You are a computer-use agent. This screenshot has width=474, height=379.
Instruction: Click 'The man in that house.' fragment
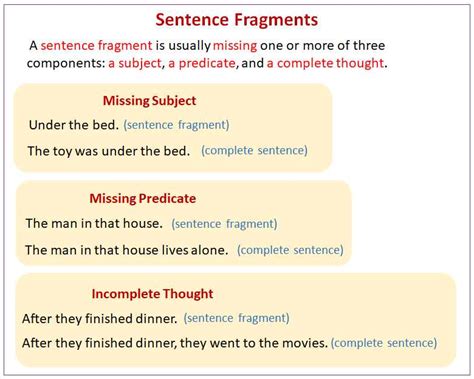tap(94, 223)
